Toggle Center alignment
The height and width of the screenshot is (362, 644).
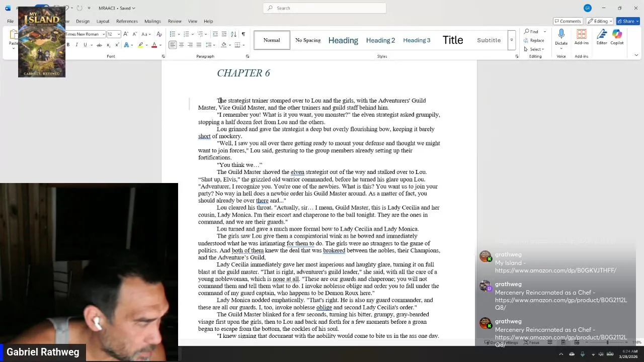coord(181,45)
